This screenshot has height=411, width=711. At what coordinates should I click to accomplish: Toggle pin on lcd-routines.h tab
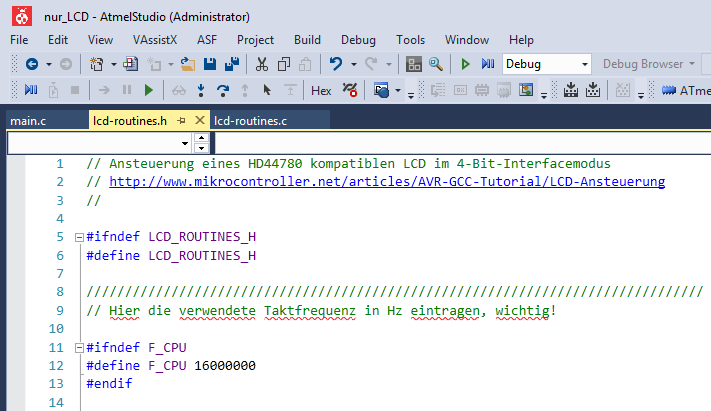[181, 120]
